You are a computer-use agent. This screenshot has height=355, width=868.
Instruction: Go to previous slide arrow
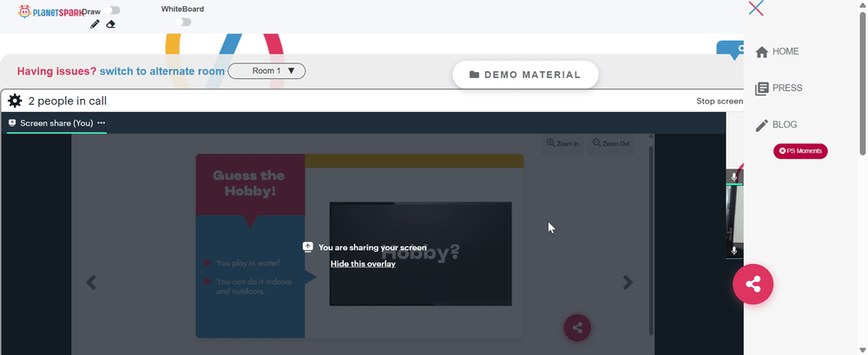(x=91, y=282)
